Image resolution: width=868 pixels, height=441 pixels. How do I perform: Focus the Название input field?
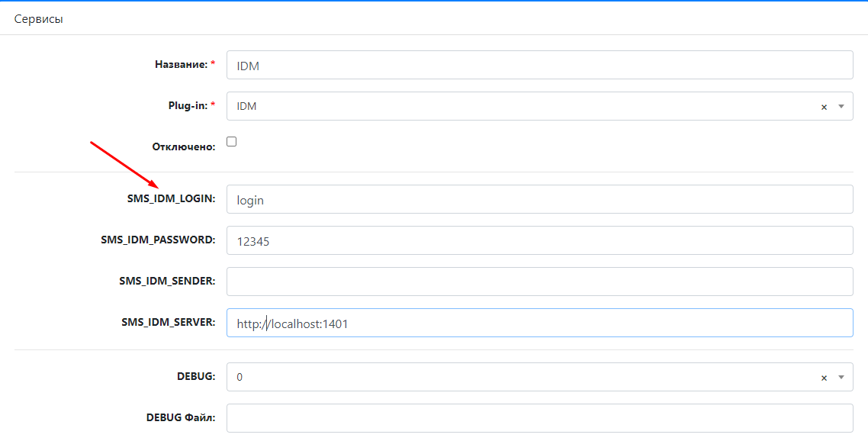540,65
